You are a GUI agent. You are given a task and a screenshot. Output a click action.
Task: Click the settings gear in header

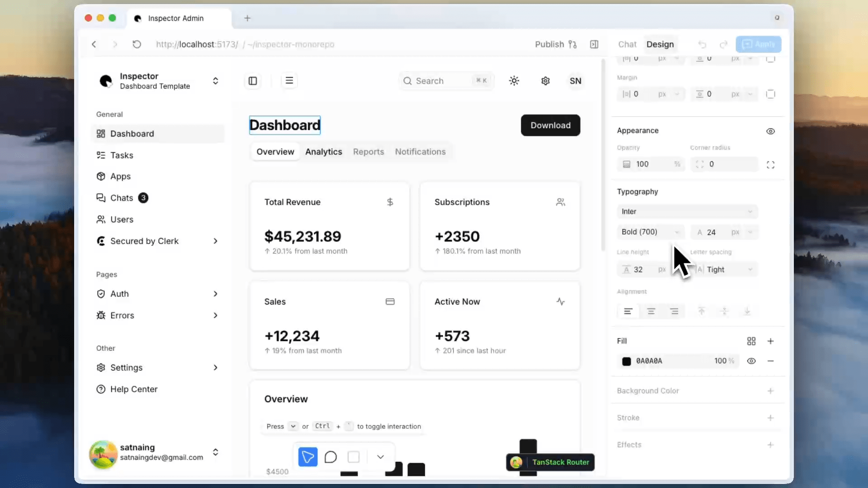545,81
